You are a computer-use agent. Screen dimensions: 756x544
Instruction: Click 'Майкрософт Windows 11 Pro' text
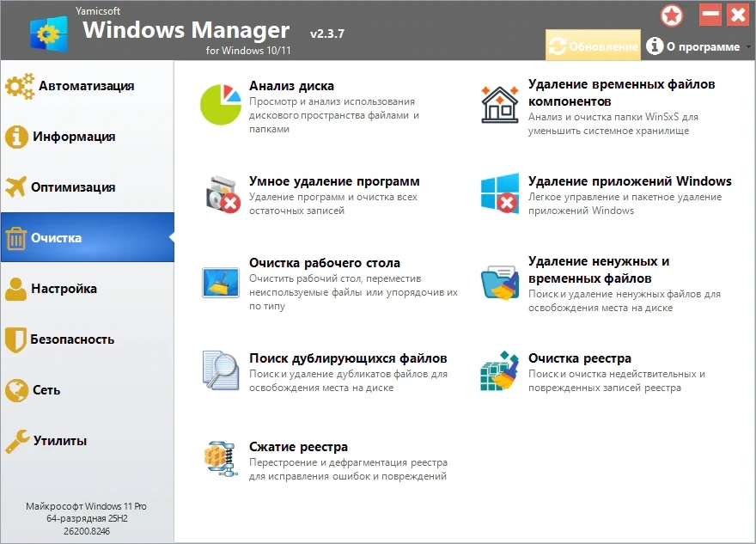86,506
